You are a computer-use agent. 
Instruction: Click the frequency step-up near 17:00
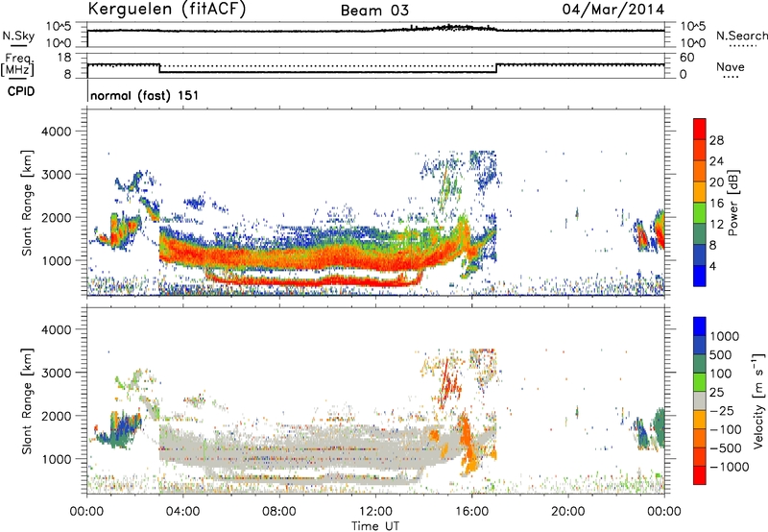click(x=496, y=68)
